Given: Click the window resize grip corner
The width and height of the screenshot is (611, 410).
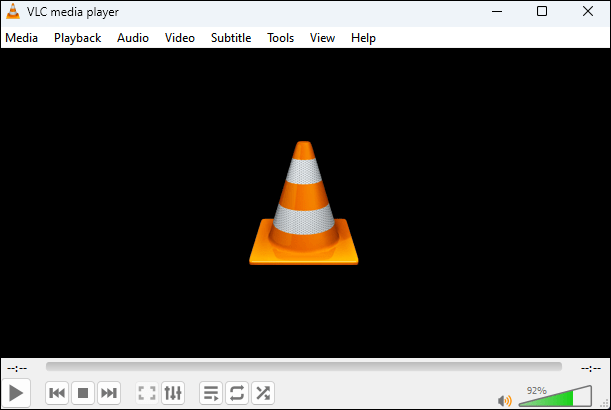Looking at the screenshot, I should coord(605,404).
